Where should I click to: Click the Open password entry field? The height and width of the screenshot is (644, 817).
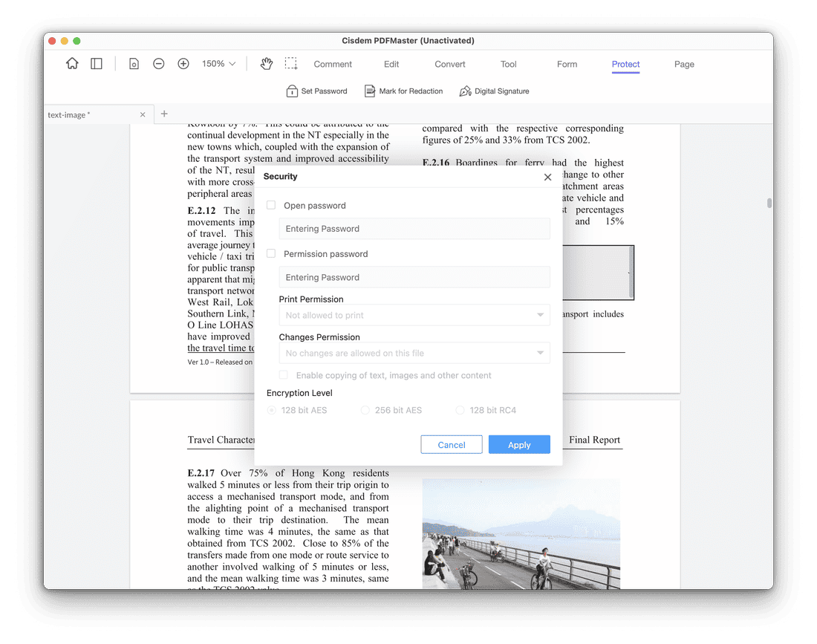click(x=414, y=229)
